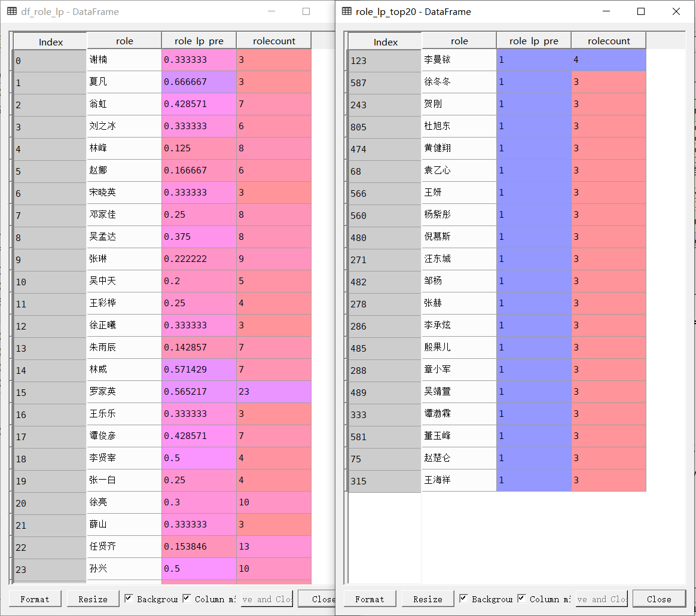The width and height of the screenshot is (696, 616).
Task: Click Resize button in role_lp_top20 window
Action: pos(428,599)
